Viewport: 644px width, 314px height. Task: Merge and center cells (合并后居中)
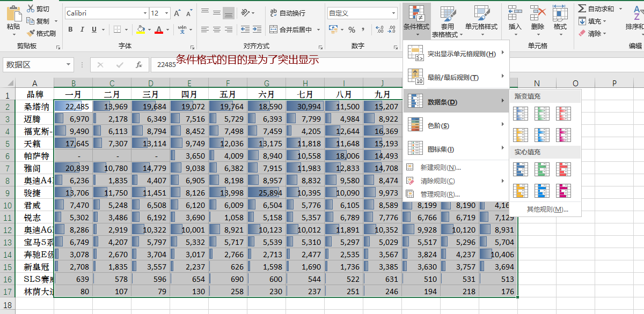(x=290, y=29)
